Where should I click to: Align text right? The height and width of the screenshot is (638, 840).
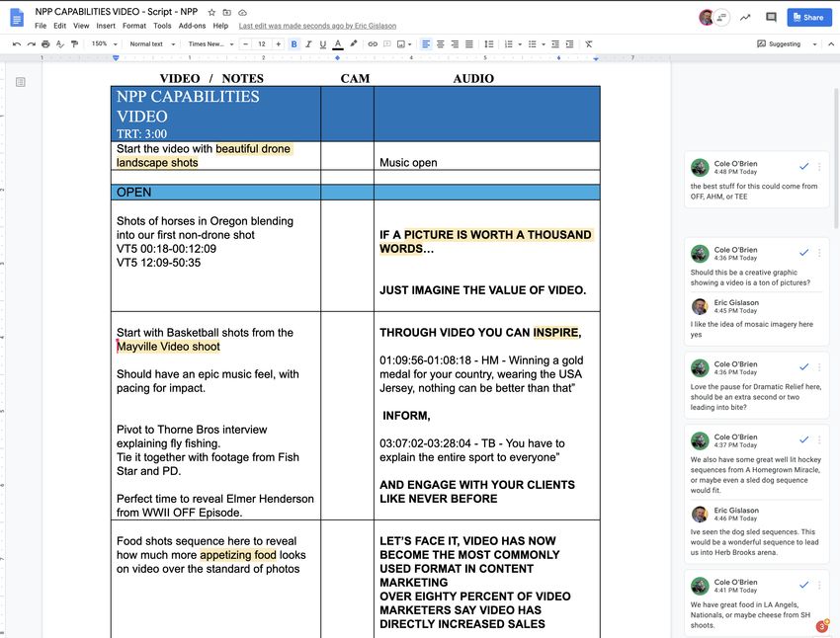[x=455, y=43]
